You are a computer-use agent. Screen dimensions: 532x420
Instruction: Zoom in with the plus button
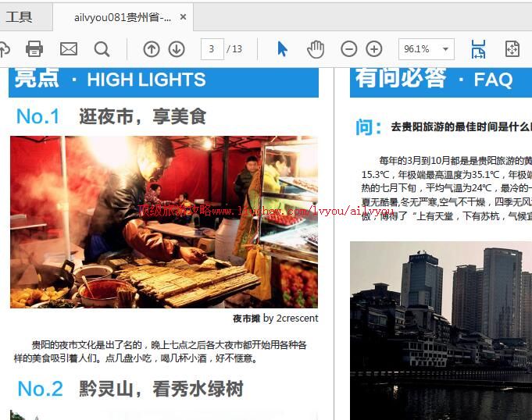click(x=374, y=49)
